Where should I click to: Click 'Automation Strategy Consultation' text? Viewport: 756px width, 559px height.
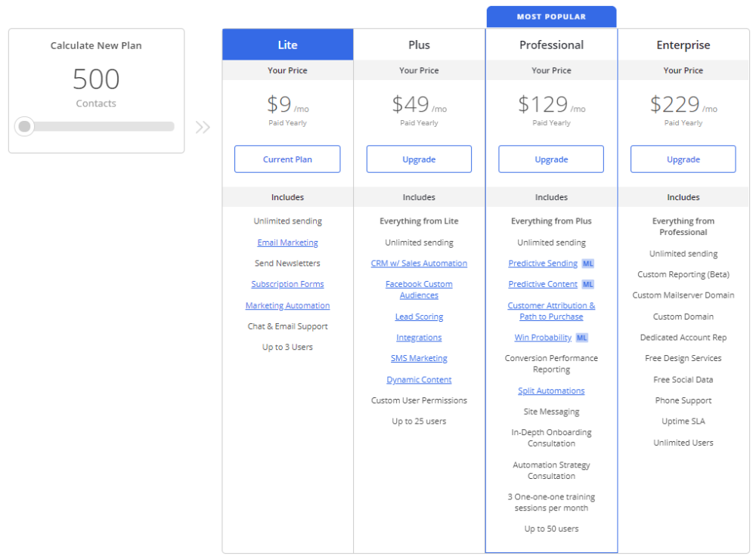click(x=551, y=471)
